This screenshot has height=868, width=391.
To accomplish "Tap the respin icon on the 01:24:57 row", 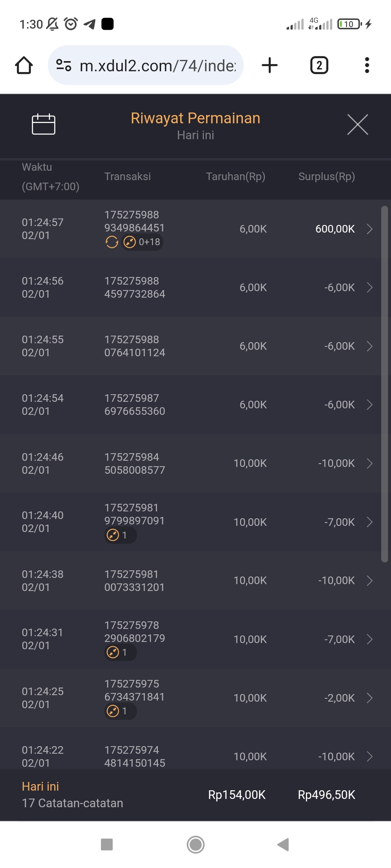I will click(112, 242).
